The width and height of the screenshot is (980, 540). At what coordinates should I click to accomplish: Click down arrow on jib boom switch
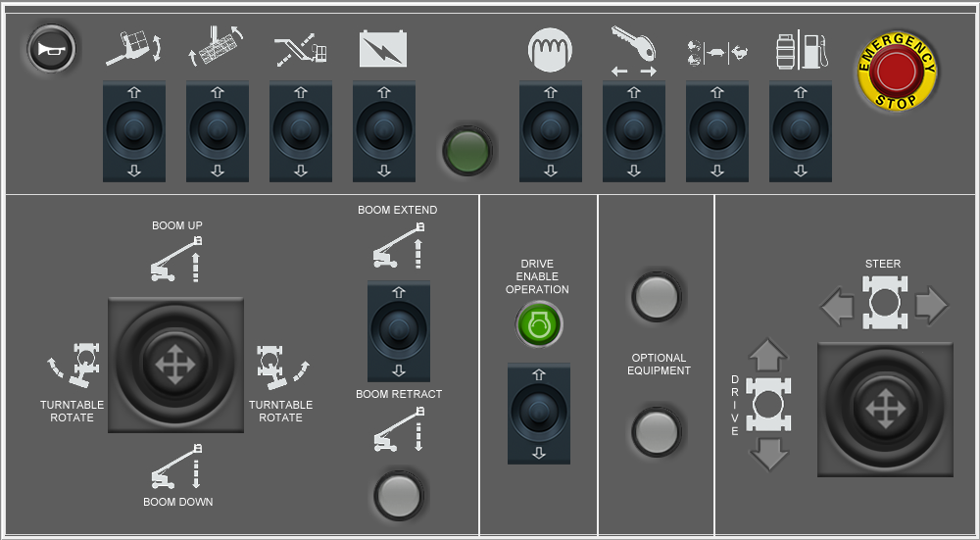(x=301, y=171)
